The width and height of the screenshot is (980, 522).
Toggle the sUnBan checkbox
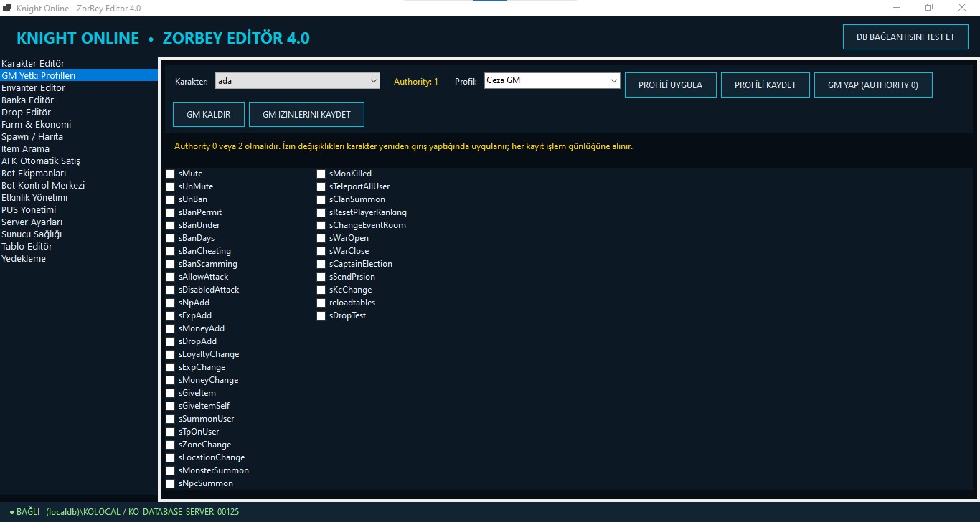(171, 199)
